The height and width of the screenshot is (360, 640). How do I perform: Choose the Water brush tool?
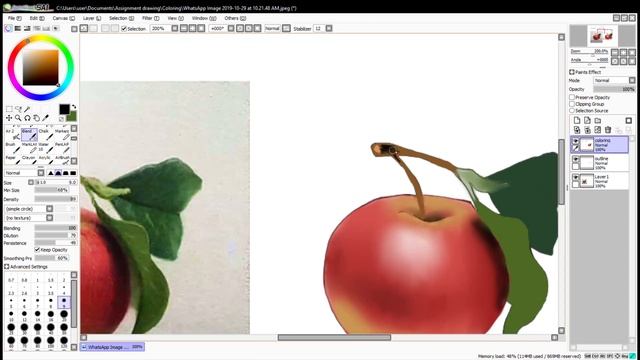(x=46, y=147)
